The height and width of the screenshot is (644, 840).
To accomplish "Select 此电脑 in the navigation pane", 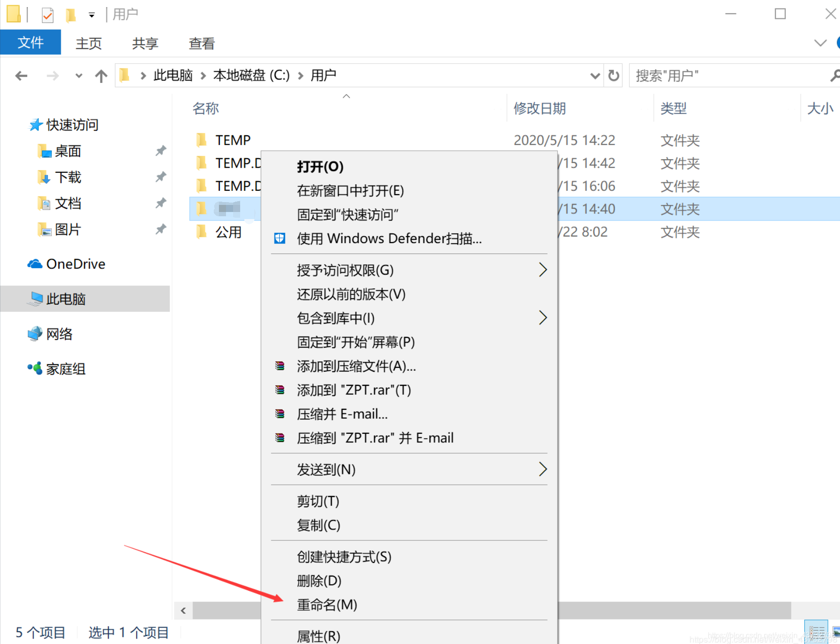I will pyautogui.click(x=85, y=299).
